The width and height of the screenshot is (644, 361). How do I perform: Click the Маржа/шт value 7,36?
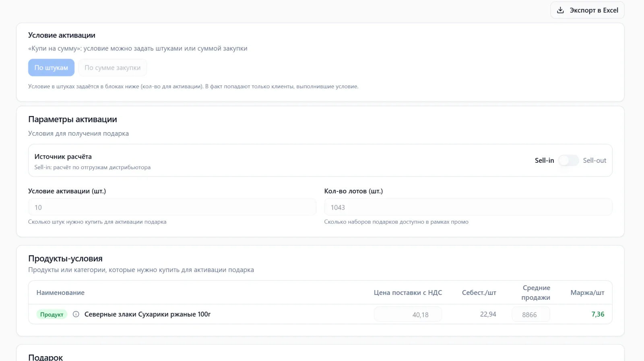pos(598,314)
